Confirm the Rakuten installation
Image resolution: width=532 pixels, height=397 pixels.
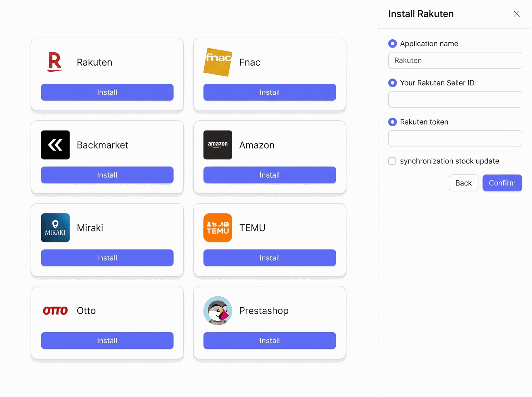coord(502,183)
